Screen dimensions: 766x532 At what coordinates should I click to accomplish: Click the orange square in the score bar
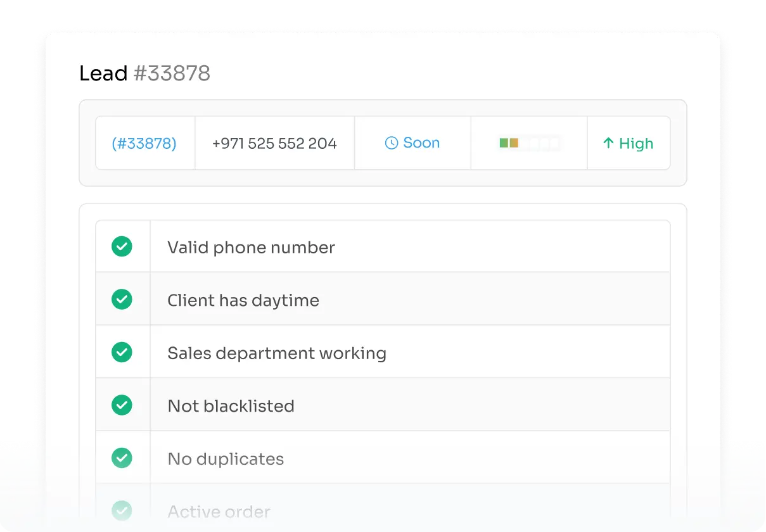coord(514,143)
